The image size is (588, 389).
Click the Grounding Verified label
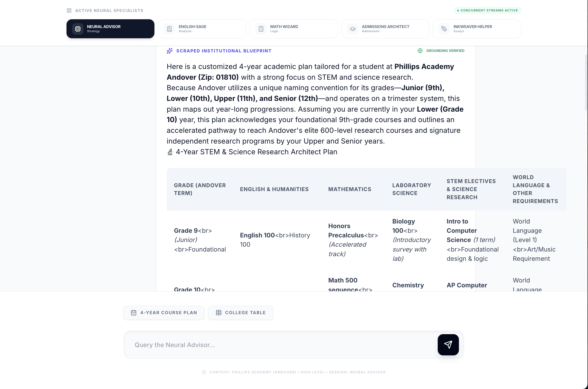[445, 51]
